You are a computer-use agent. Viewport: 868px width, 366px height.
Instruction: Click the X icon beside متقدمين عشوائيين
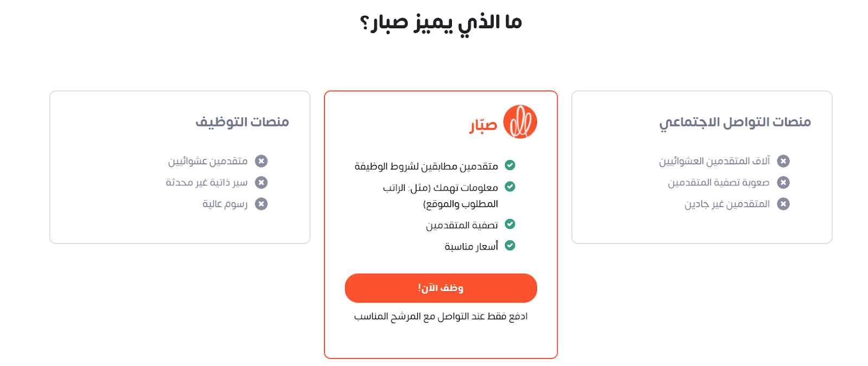(x=261, y=161)
